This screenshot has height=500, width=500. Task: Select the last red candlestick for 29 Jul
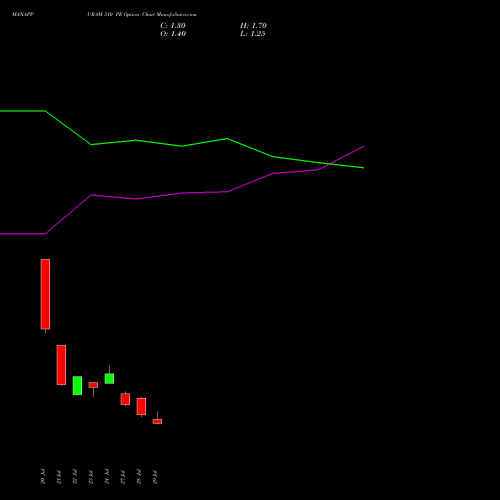pyautogui.click(x=157, y=421)
